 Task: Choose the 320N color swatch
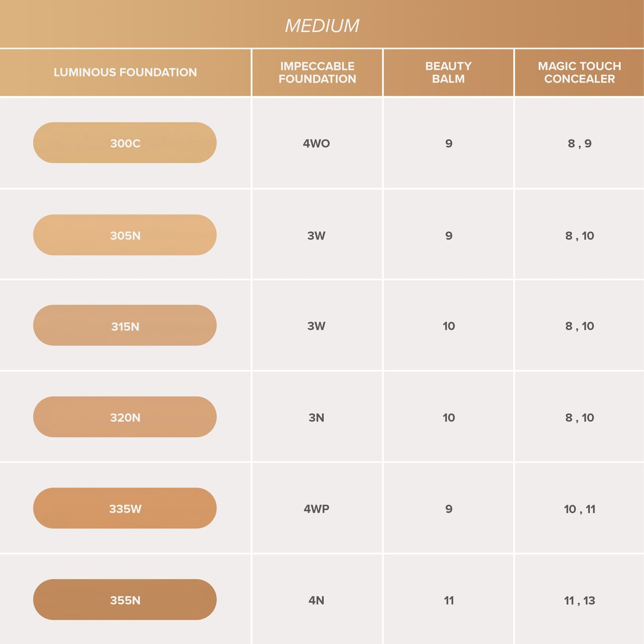point(125,417)
